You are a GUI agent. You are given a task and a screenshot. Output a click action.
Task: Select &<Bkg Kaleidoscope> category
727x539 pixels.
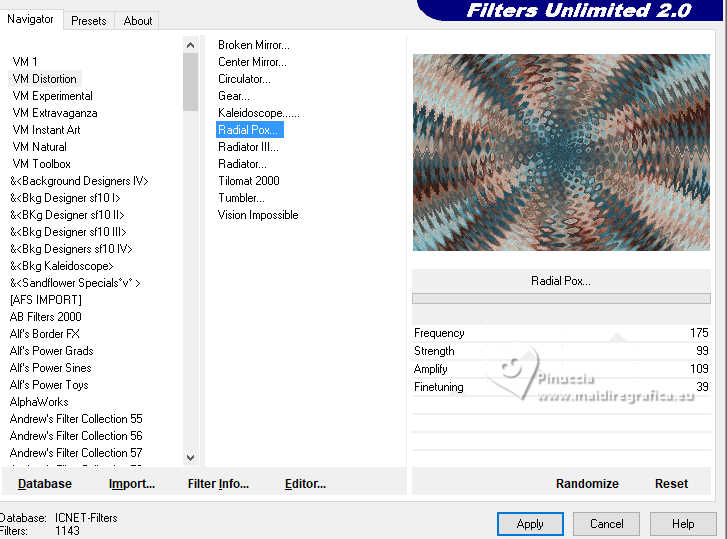click(x=62, y=266)
